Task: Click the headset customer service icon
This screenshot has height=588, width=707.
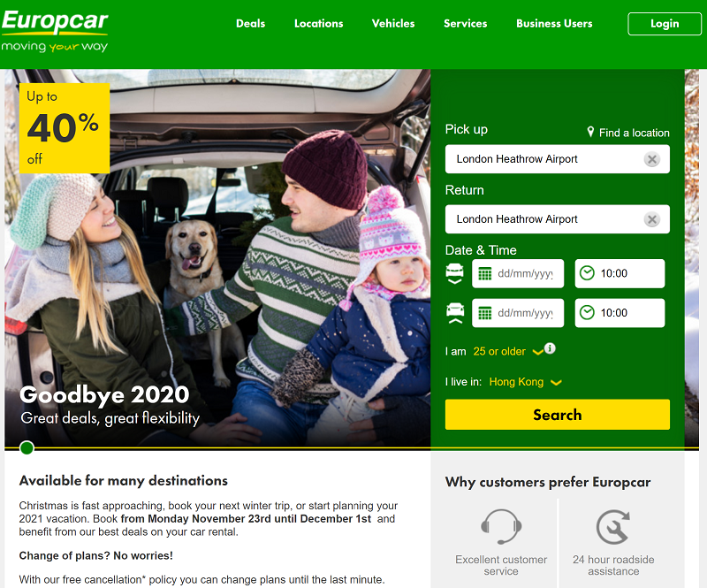Action: [501, 527]
